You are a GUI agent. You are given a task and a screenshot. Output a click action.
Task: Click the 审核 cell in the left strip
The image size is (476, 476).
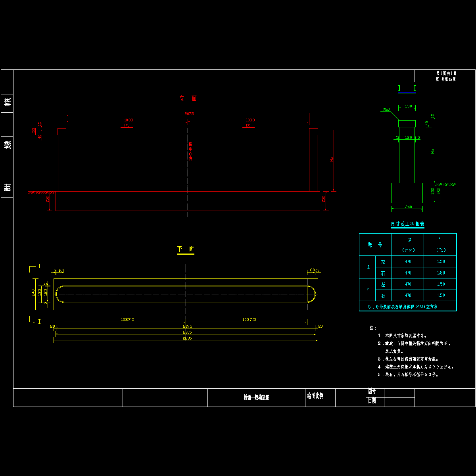pyautogui.click(x=7, y=103)
